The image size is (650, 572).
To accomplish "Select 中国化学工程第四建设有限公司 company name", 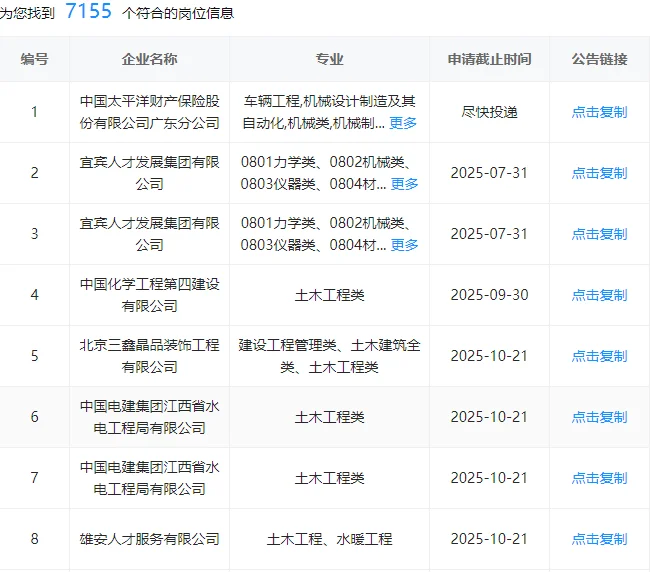I will pos(149,295).
